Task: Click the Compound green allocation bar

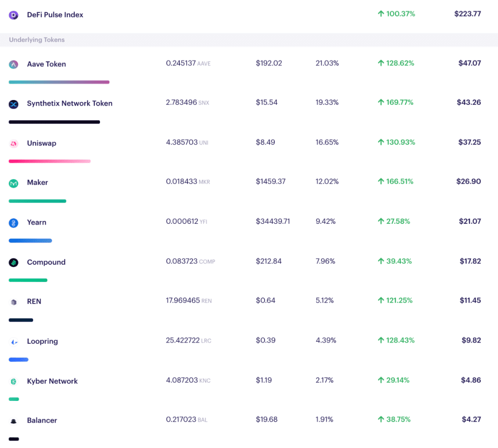Action: 28,280
